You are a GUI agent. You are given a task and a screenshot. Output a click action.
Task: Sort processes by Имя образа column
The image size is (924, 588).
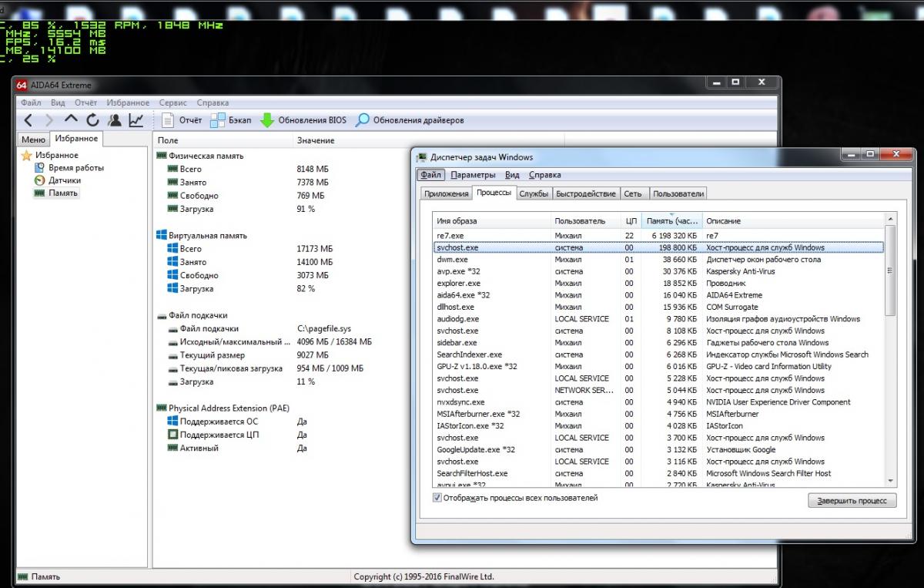click(x=492, y=221)
